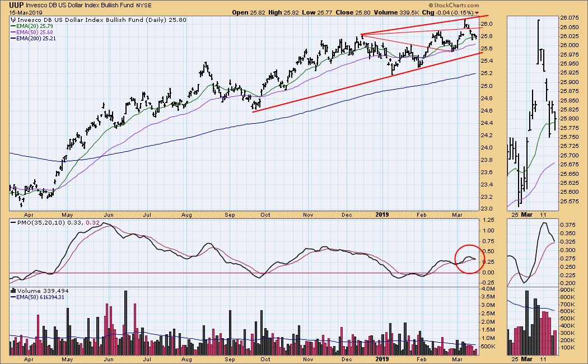Open the zoomed PMO thumbnail on the right
The width and height of the screenshot is (588, 364).
coord(532,252)
